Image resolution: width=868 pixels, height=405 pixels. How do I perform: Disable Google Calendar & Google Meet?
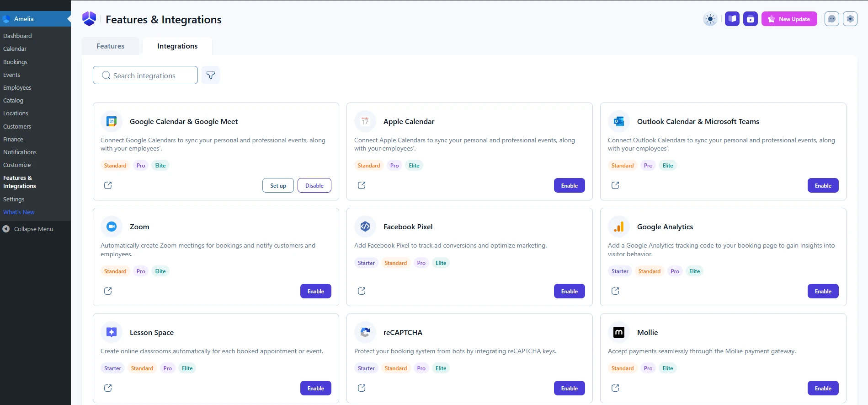pos(314,186)
